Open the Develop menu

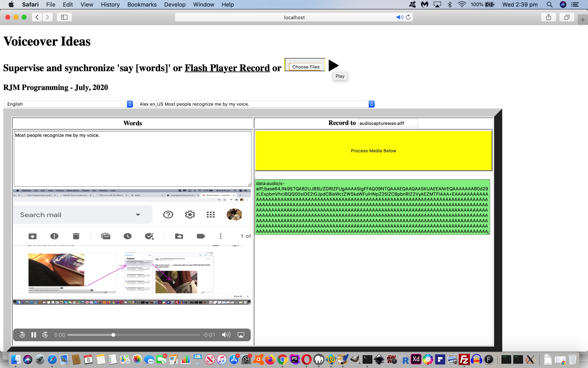coord(175,4)
